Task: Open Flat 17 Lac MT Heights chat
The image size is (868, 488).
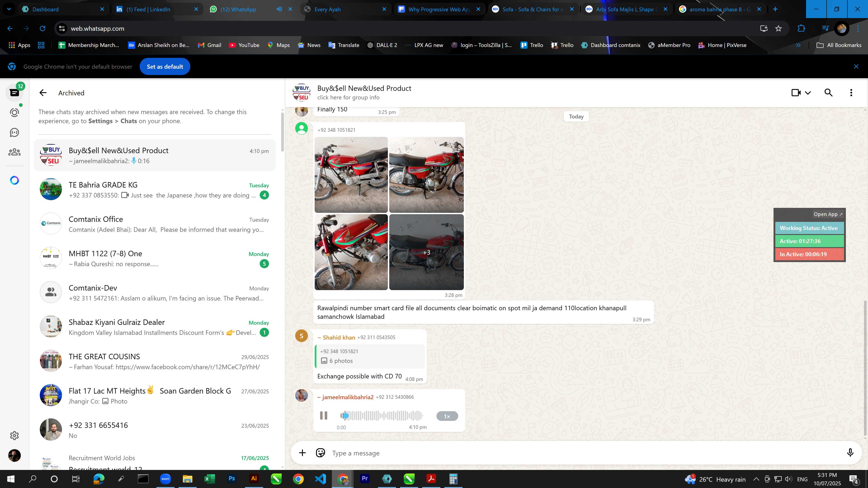Action: (x=155, y=396)
